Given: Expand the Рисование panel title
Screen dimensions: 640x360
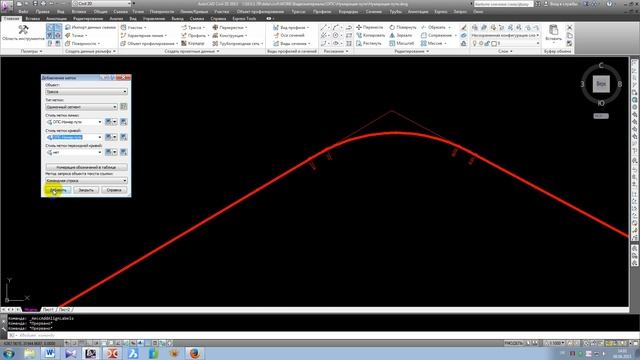Looking at the screenshot, I should coord(336,51).
